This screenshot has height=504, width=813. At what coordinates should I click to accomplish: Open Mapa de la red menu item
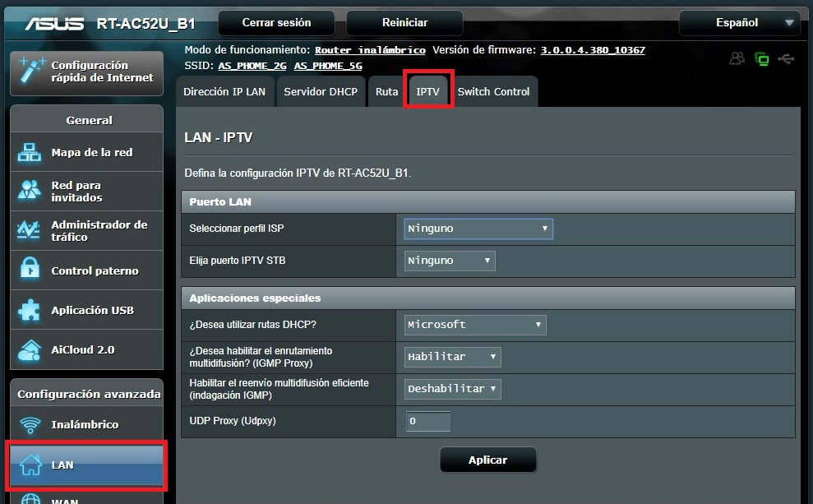tap(86, 152)
